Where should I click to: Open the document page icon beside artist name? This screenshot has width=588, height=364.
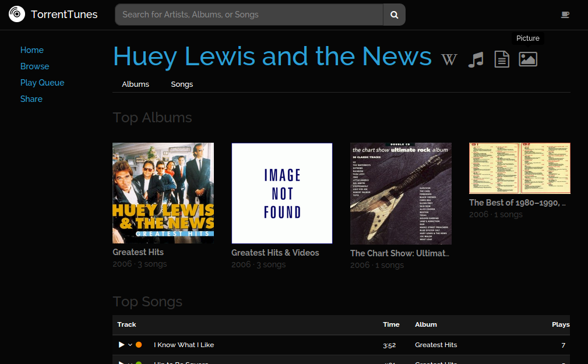pos(502,59)
